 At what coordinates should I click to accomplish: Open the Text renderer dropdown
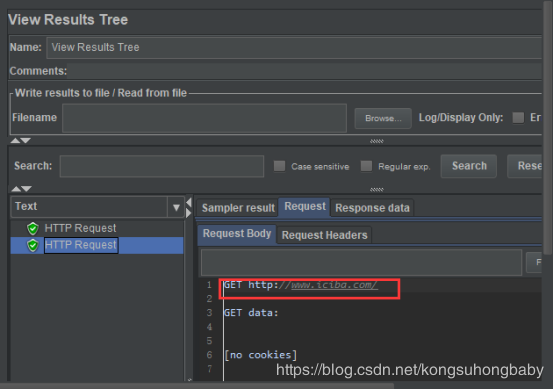coord(98,207)
